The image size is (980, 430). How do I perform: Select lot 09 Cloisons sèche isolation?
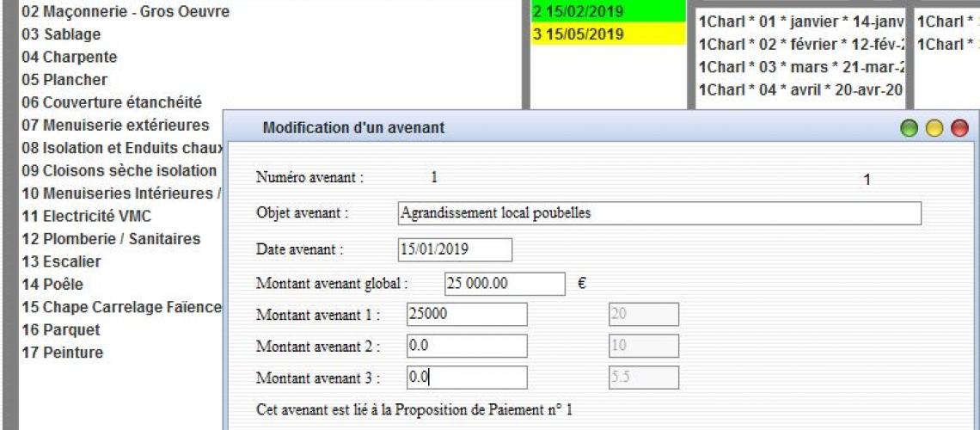click(x=119, y=170)
